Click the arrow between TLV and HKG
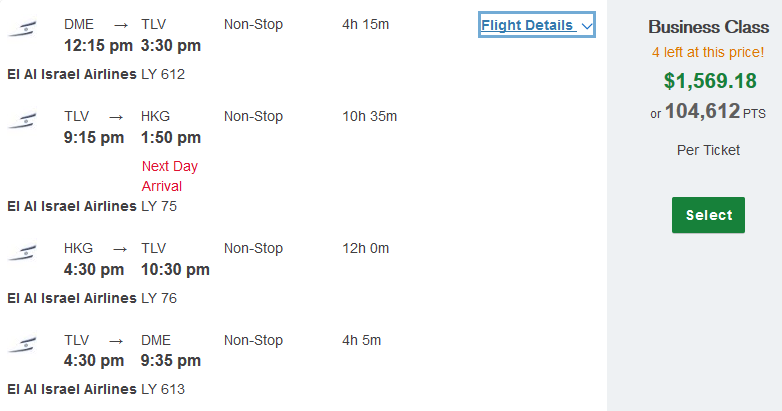This screenshot has width=782, height=411. tap(116, 117)
